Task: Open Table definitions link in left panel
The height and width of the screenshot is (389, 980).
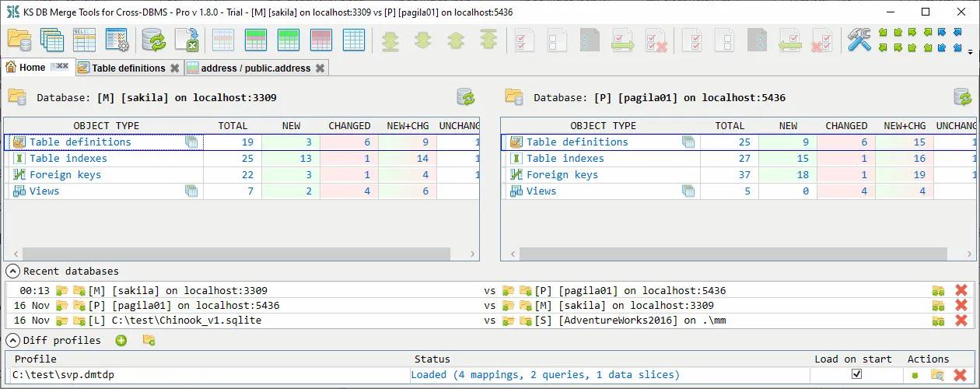Action: click(80, 142)
